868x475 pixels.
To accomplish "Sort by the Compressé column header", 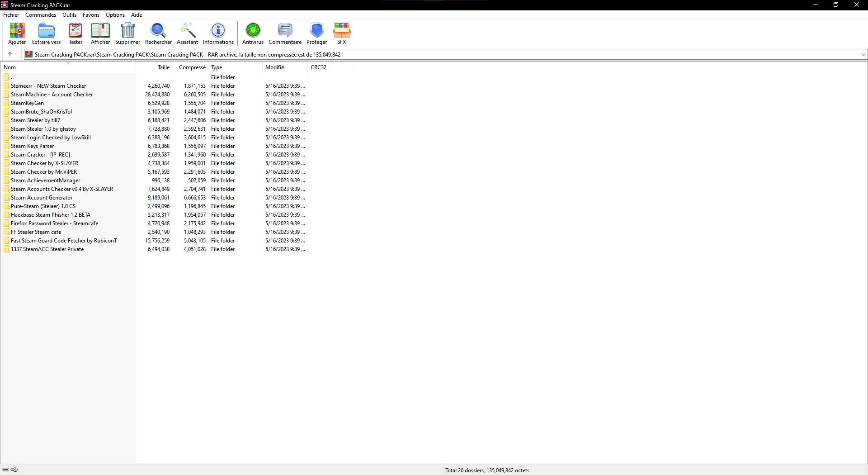I will point(190,67).
